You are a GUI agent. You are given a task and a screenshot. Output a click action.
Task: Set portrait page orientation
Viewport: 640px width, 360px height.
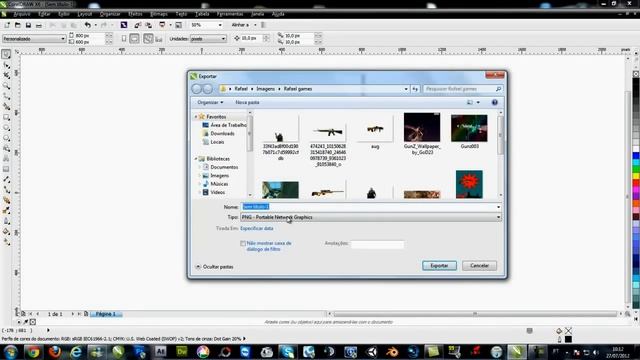124,39
